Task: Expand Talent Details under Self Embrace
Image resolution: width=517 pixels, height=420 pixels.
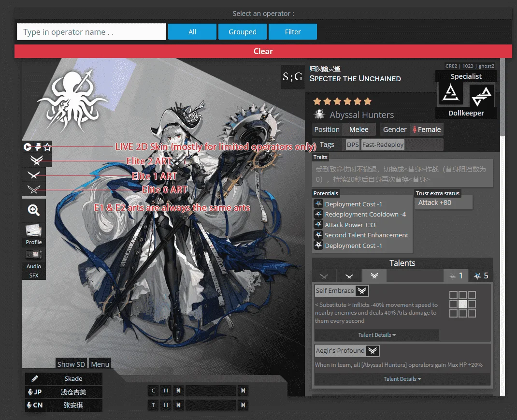Action: pyautogui.click(x=377, y=335)
